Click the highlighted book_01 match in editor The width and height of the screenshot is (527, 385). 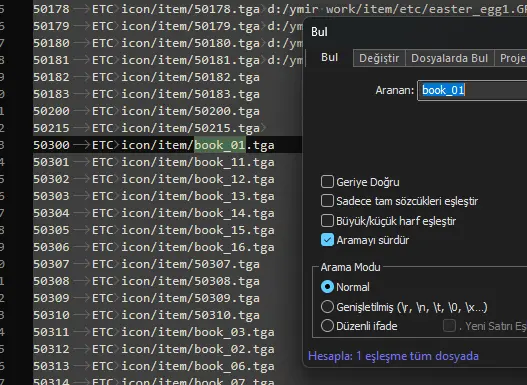click(220, 145)
